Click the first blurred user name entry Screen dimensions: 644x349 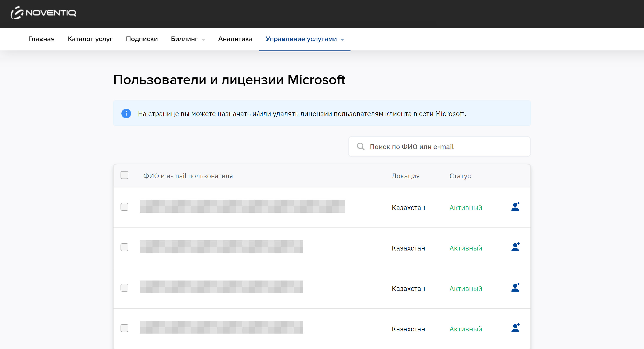(x=242, y=206)
